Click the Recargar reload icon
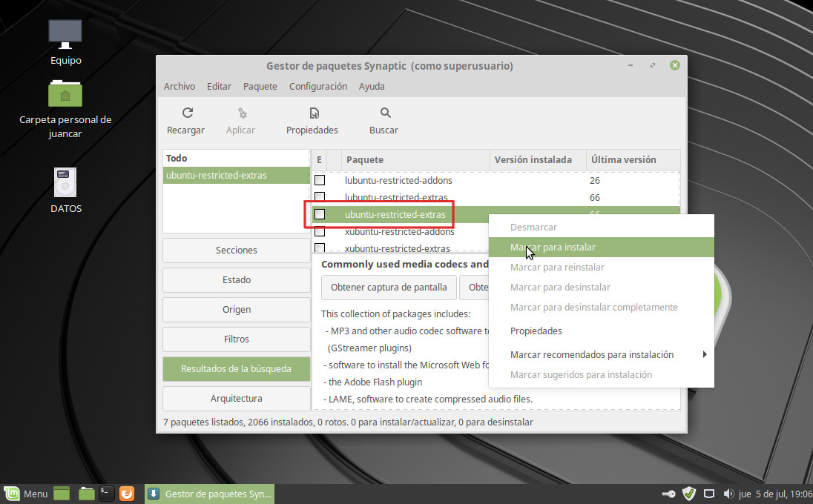Screen dimensions: 813x504 187,113
